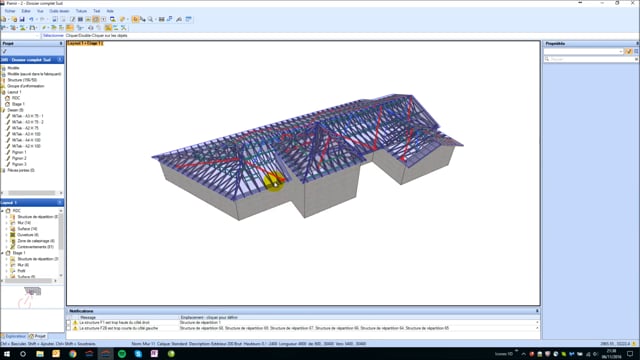Click the blue floppy disk Save icon

22,19
